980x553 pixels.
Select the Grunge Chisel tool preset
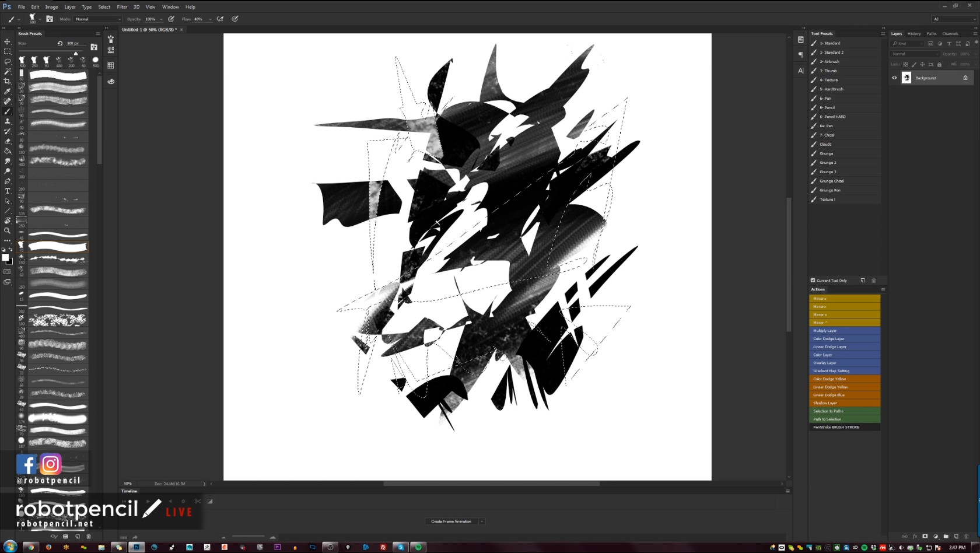click(831, 181)
